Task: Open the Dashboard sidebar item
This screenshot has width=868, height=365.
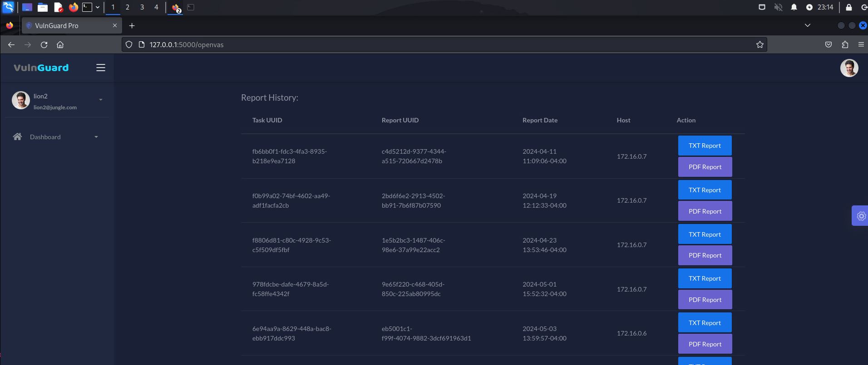Action: click(57, 137)
